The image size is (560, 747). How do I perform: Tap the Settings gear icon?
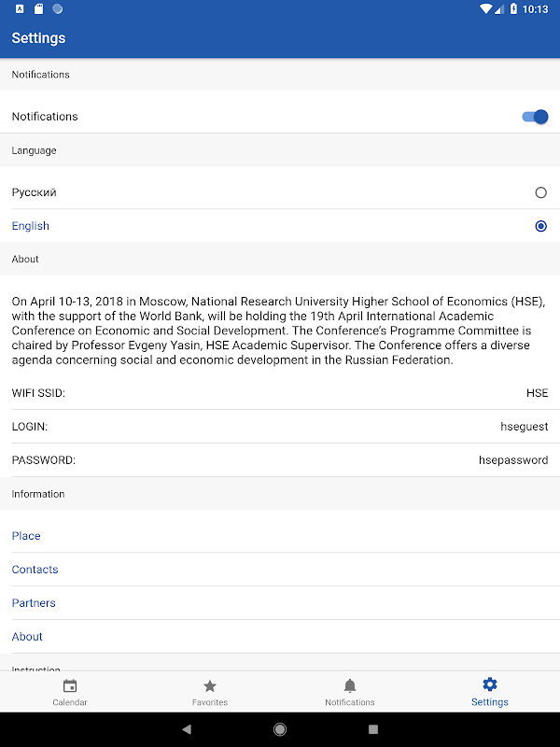tap(490, 685)
